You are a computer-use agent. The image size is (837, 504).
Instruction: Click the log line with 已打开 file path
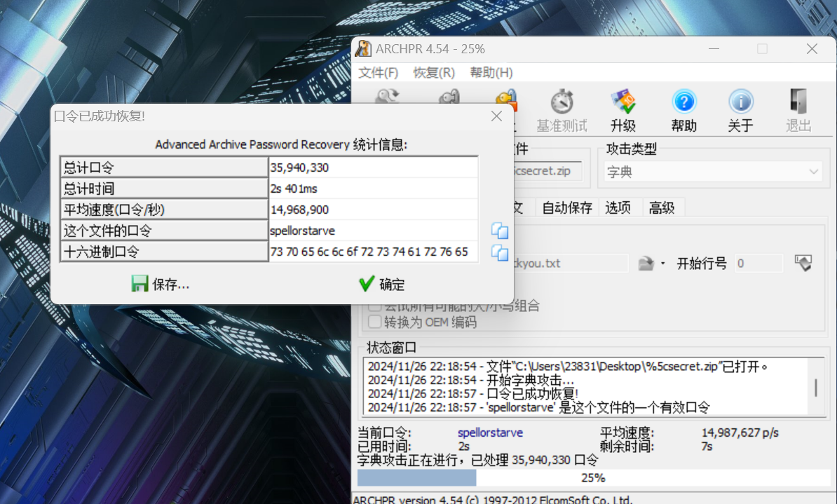click(x=568, y=366)
